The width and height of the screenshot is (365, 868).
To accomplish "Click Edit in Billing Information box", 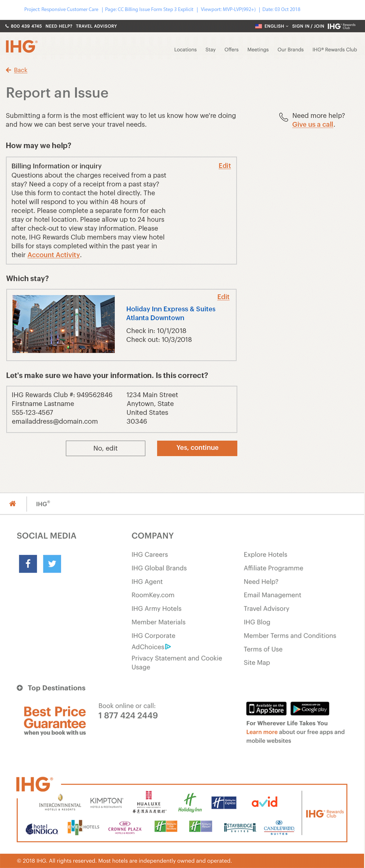I will 225,166.
